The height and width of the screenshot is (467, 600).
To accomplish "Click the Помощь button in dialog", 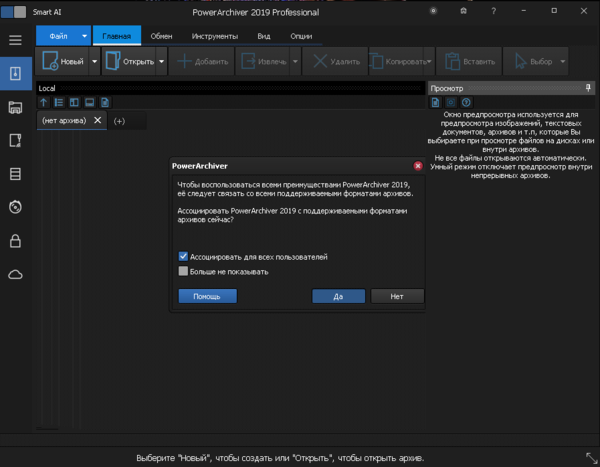I will 207,296.
